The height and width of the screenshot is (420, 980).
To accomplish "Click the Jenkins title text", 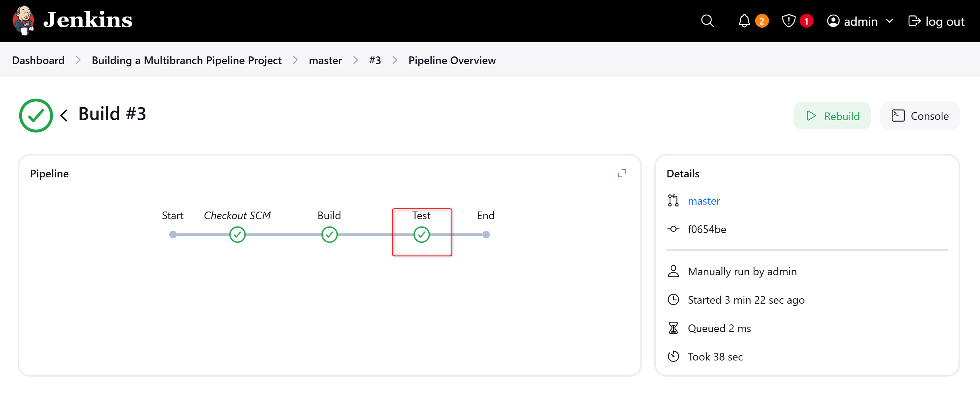I will coord(87,20).
